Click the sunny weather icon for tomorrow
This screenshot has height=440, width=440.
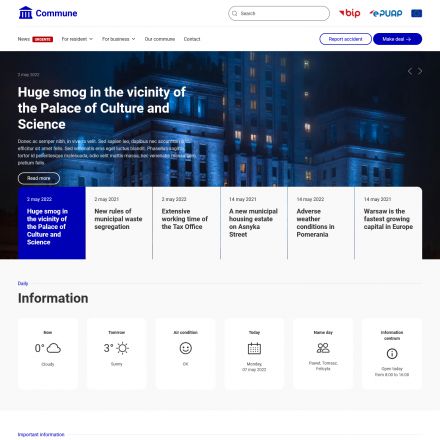(122, 348)
